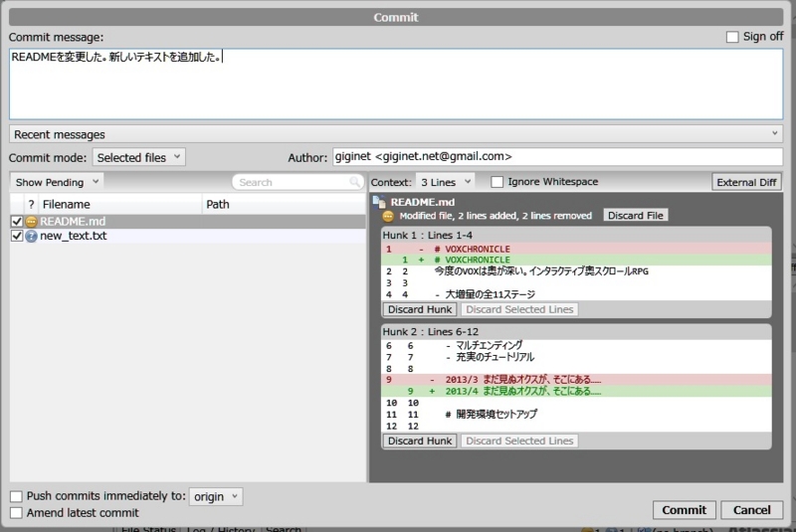Click diff line '充実のチュートリアル'

[576, 357]
